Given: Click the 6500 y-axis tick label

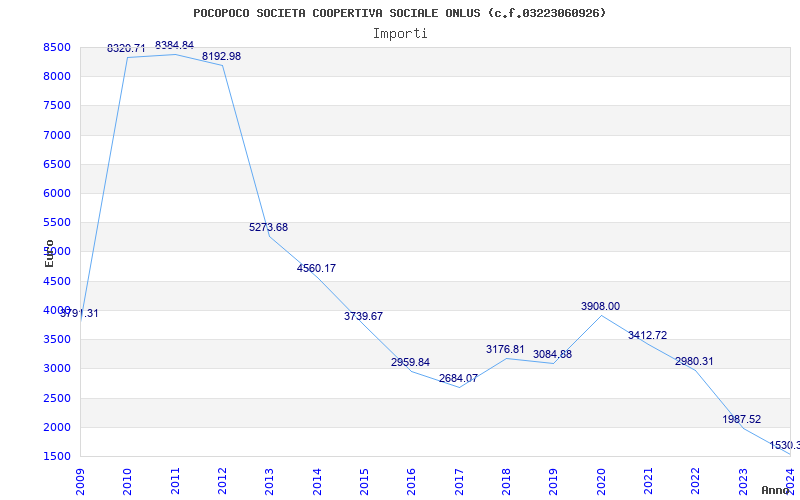Looking at the screenshot, I should [x=57, y=164].
